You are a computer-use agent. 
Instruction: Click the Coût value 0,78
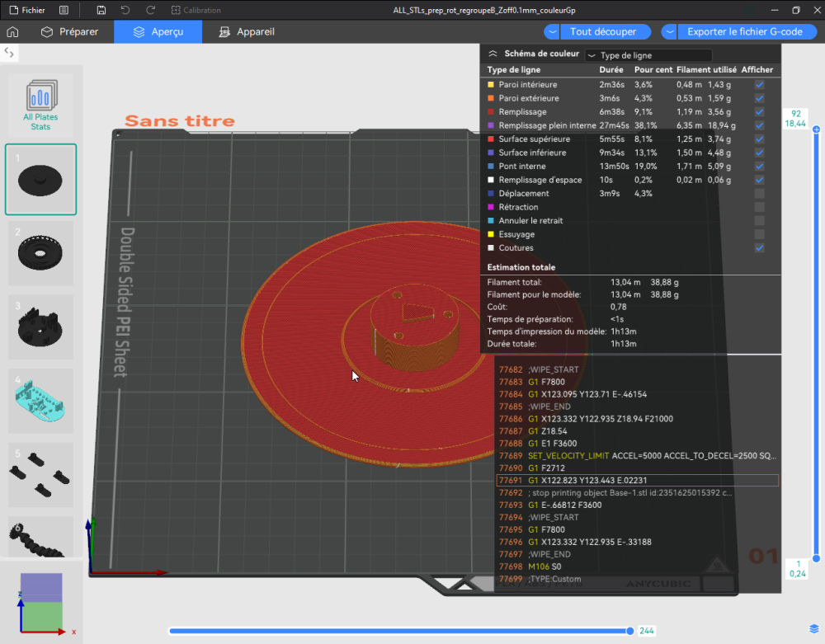coord(618,307)
